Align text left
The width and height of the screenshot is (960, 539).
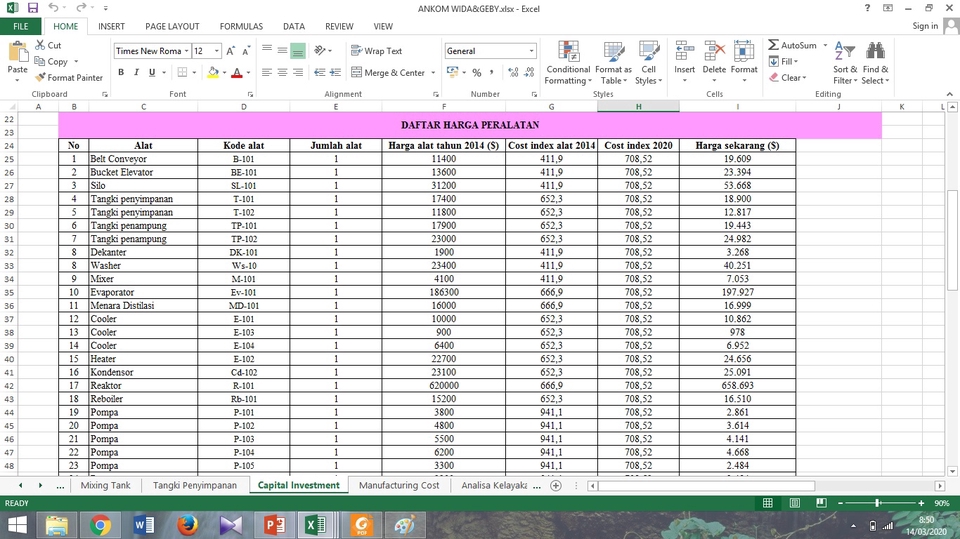click(x=267, y=72)
